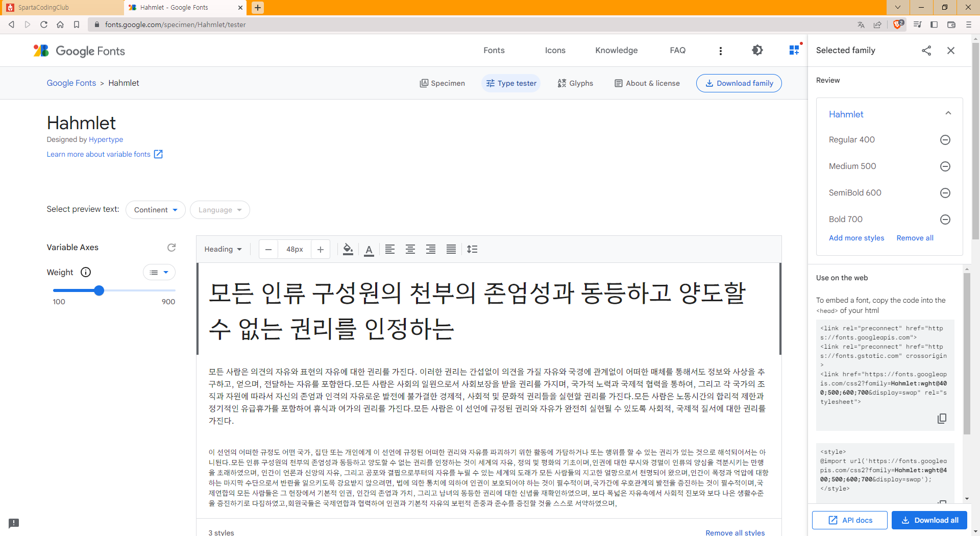Open the weight list dropdown
The image size is (980, 536).
pos(159,273)
